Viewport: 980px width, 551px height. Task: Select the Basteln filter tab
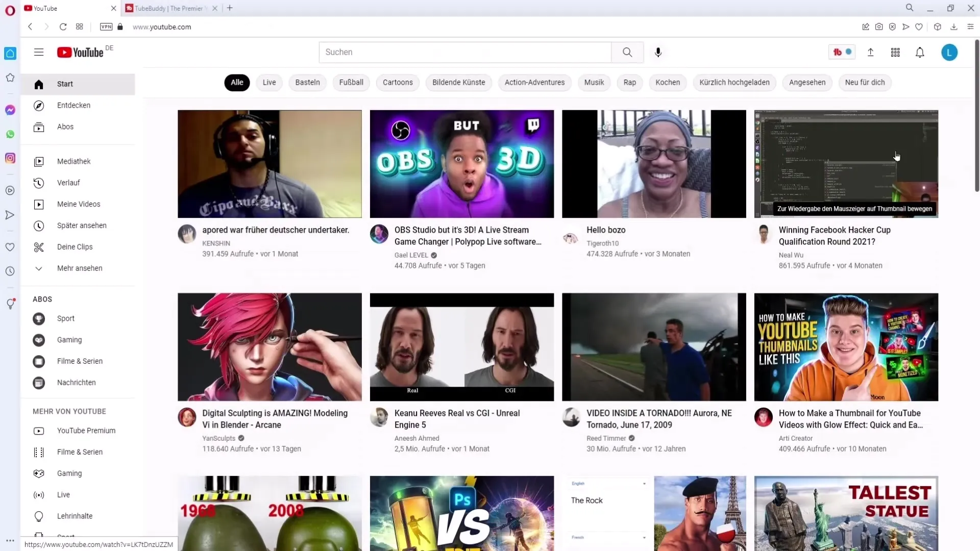click(x=307, y=82)
